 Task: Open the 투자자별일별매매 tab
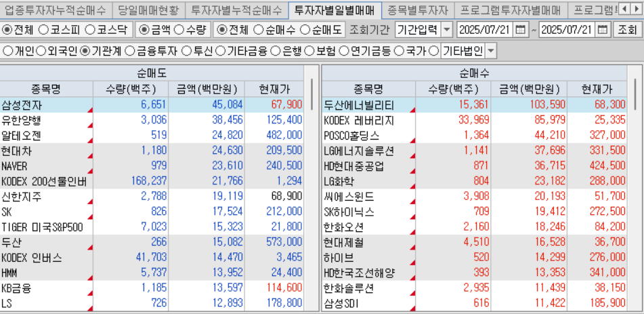(335, 9)
